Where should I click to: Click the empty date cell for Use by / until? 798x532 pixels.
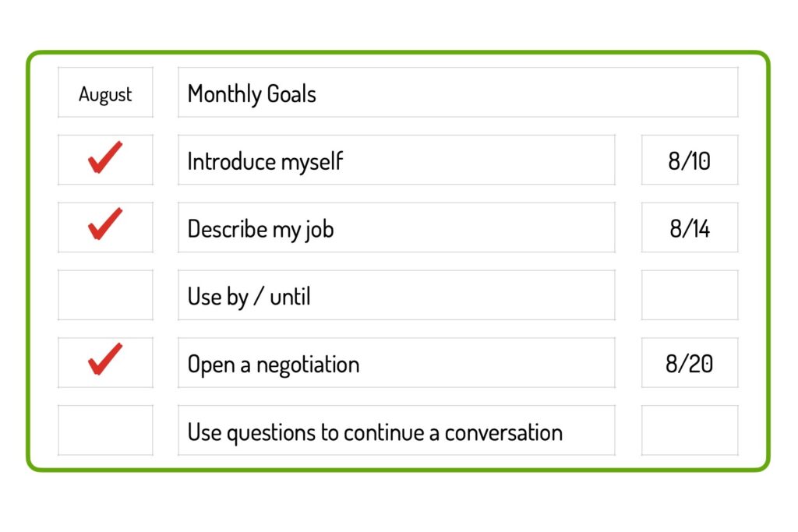[690, 295]
